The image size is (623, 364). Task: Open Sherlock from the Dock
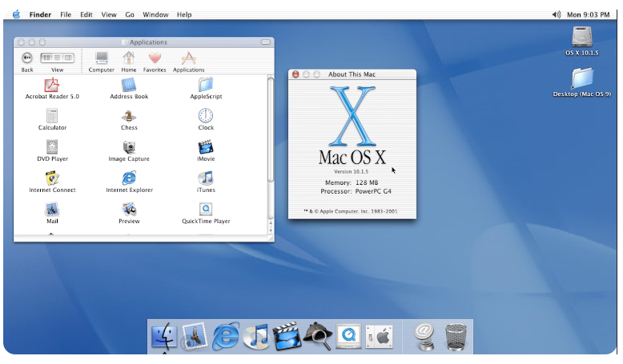[x=318, y=337]
